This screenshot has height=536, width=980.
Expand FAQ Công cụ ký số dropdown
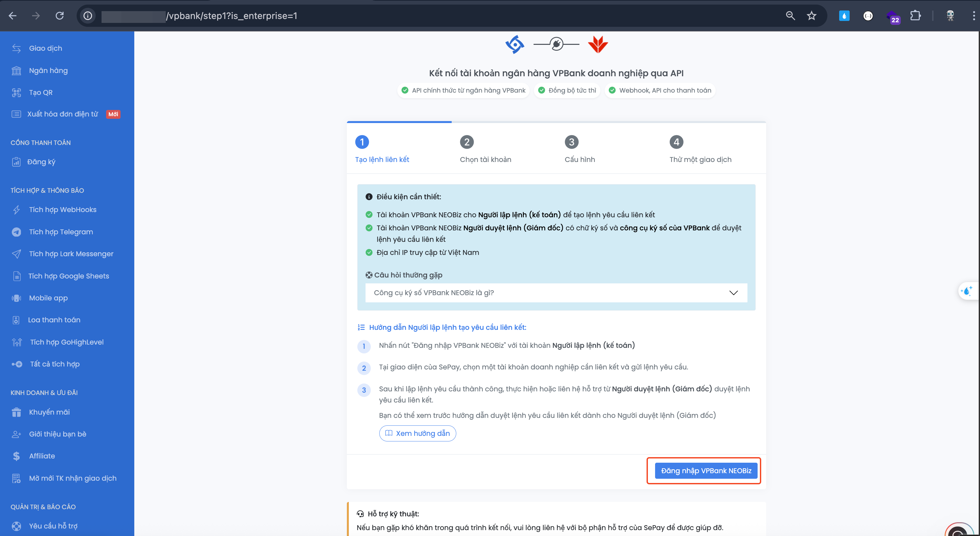click(433, 293)
